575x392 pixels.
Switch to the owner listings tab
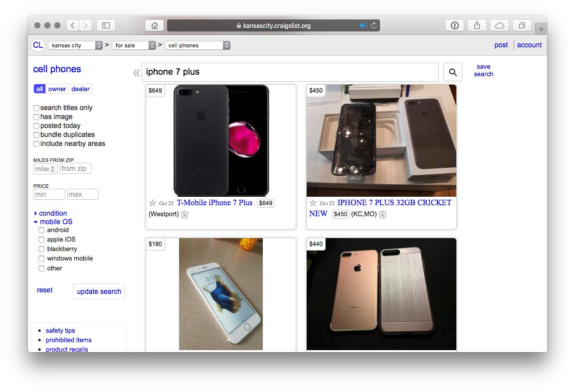point(57,89)
